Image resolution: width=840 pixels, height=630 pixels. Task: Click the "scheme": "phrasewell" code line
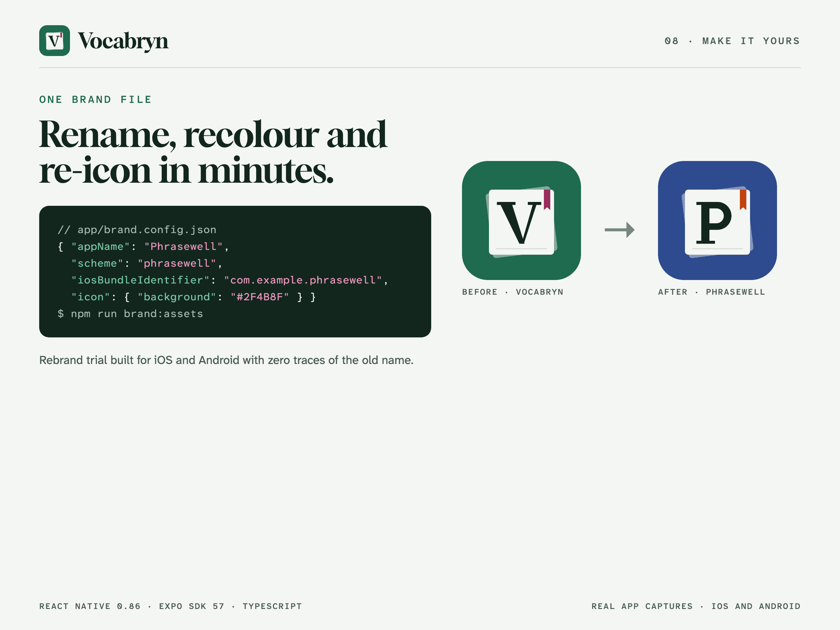(147, 263)
